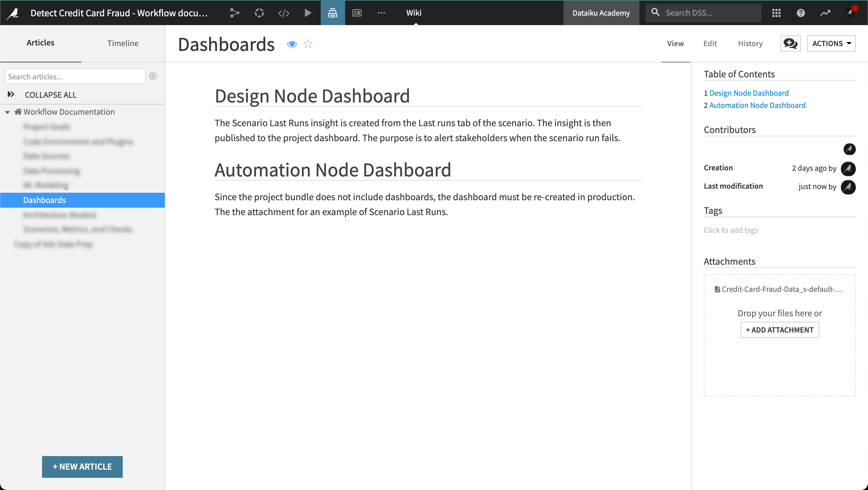Click the + NEW ARTICLE button
This screenshot has height=490, width=868.
(x=82, y=467)
